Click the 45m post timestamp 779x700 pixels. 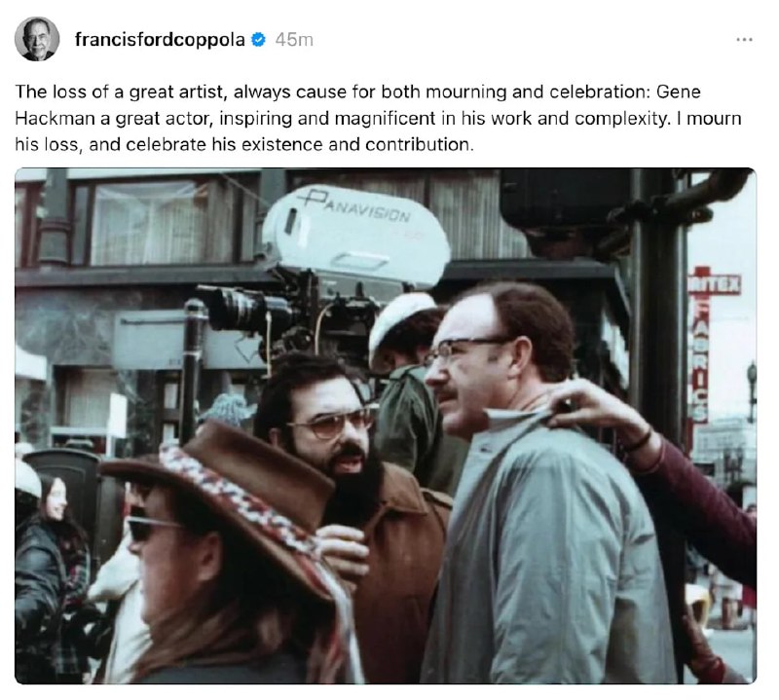(294, 40)
